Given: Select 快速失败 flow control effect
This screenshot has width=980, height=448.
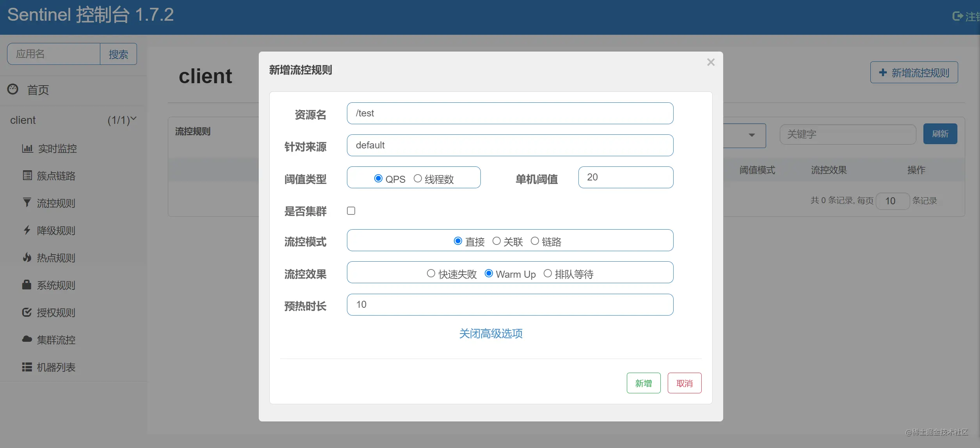Looking at the screenshot, I should point(431,273).
